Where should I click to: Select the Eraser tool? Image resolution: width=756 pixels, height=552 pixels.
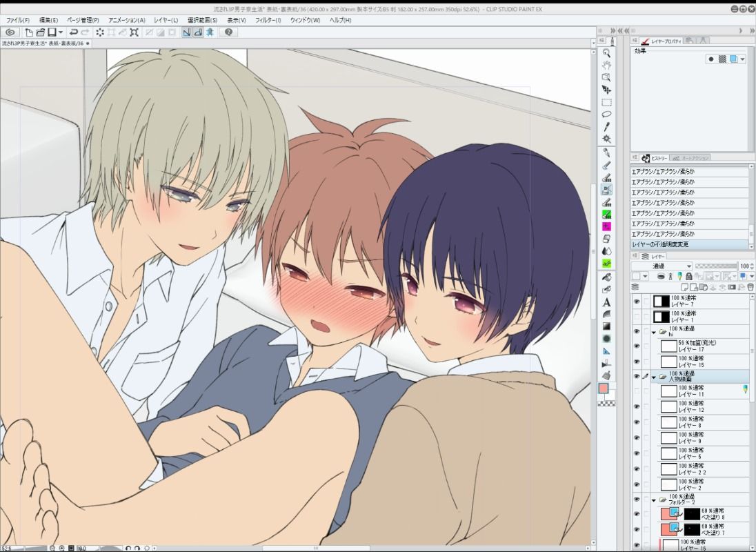606,239
